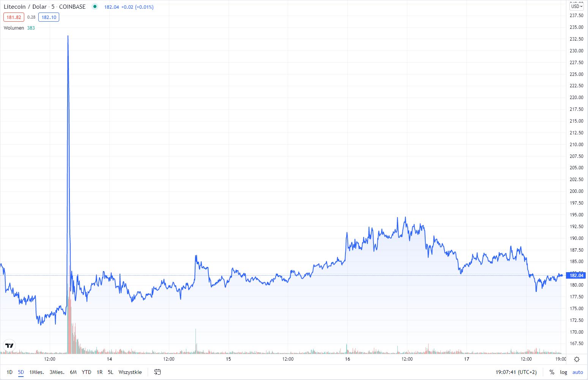Select the 1Mies. time range

point(36,372)
